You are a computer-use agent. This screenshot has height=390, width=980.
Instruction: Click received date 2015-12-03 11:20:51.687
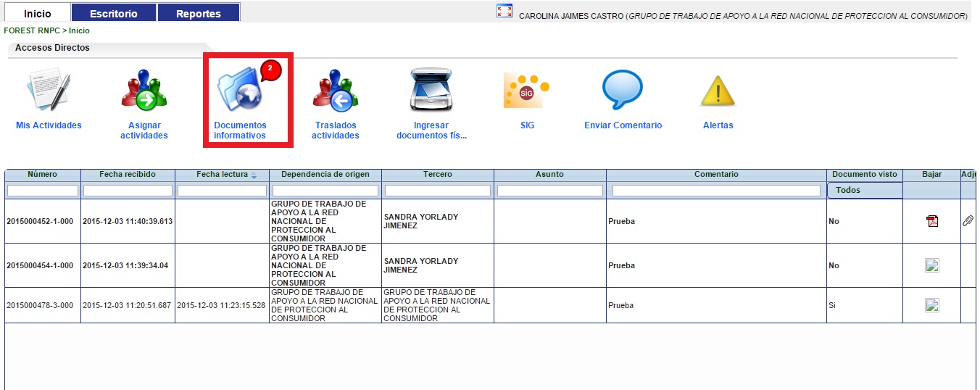(128, 305)
